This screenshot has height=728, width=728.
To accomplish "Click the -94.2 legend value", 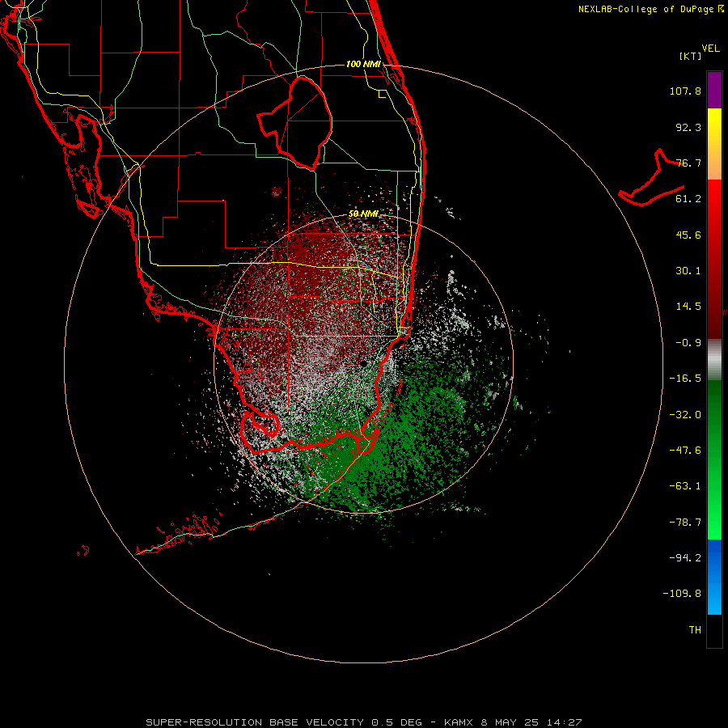I will (x=685, y=557).
